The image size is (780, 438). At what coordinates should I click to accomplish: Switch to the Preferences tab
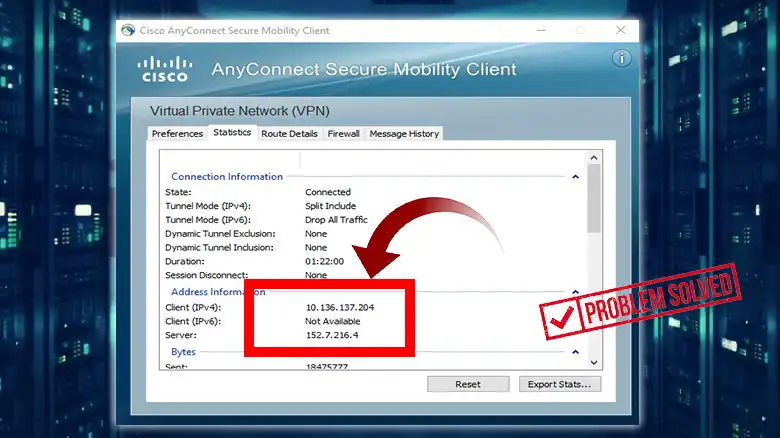click(177, 133)
